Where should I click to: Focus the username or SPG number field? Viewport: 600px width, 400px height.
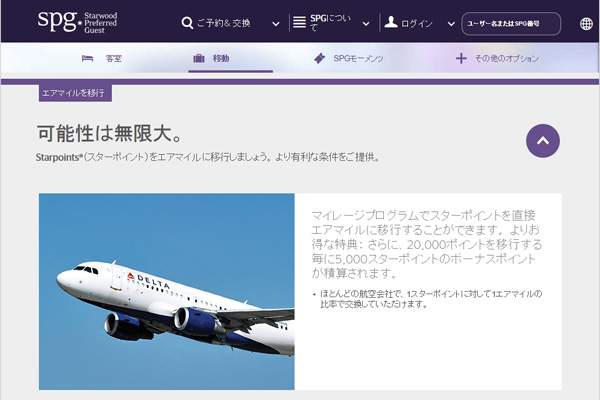pos(511,24)
